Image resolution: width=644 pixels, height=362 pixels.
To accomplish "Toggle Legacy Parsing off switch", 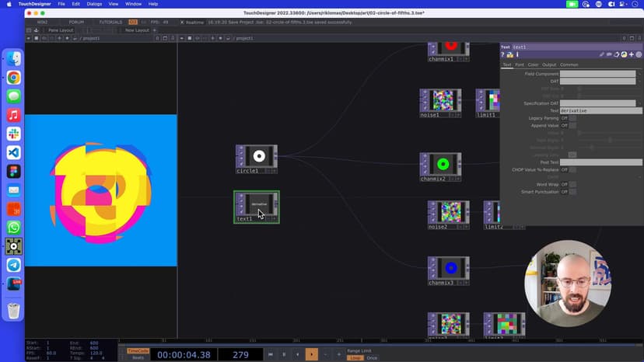I will click(572, 118).
